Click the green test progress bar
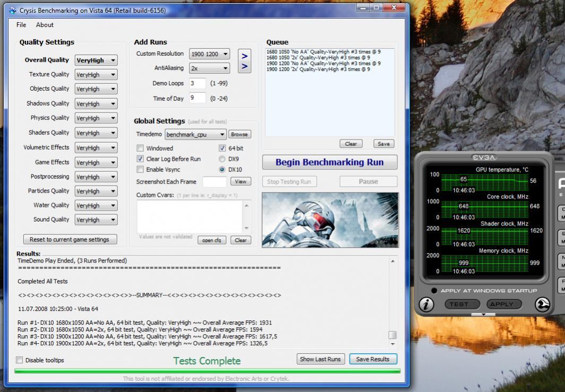 [207, 371]
